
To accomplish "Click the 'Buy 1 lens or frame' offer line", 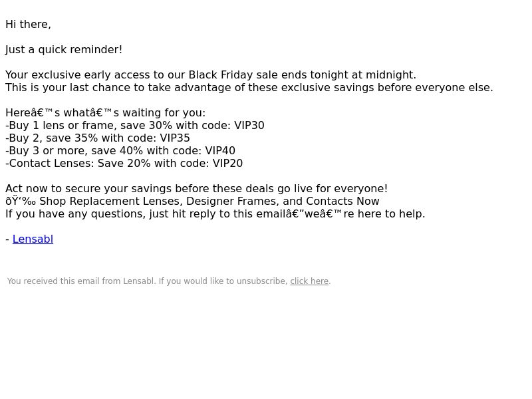I will coord(135,126).
